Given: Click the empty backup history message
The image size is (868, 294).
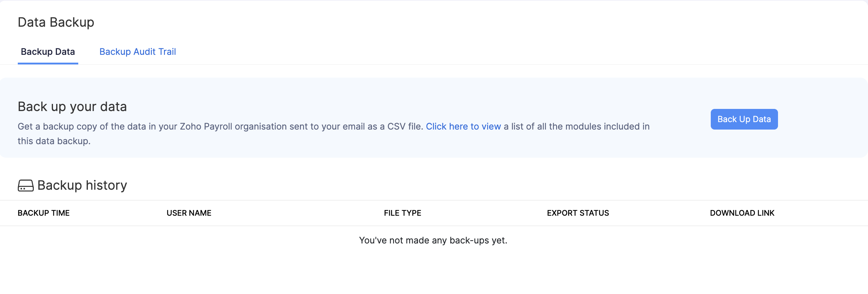Looking at the screenshot, I should (x=434, y=240).
